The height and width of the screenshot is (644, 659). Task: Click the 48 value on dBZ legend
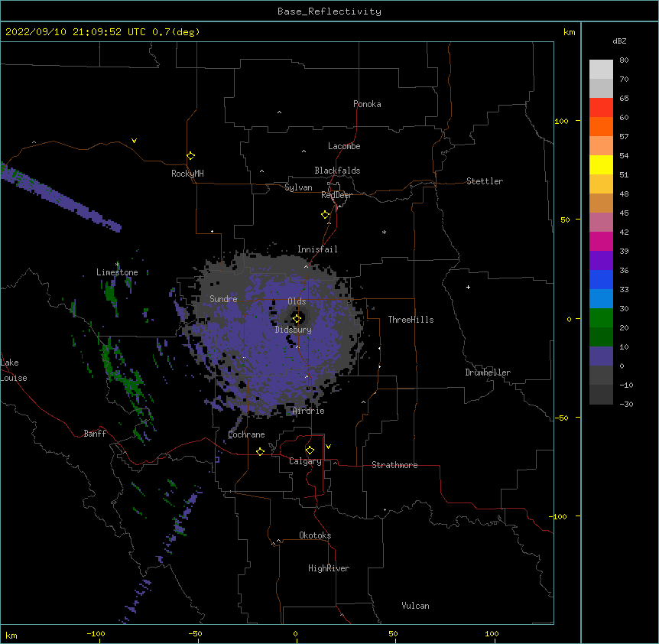point(624,194)
